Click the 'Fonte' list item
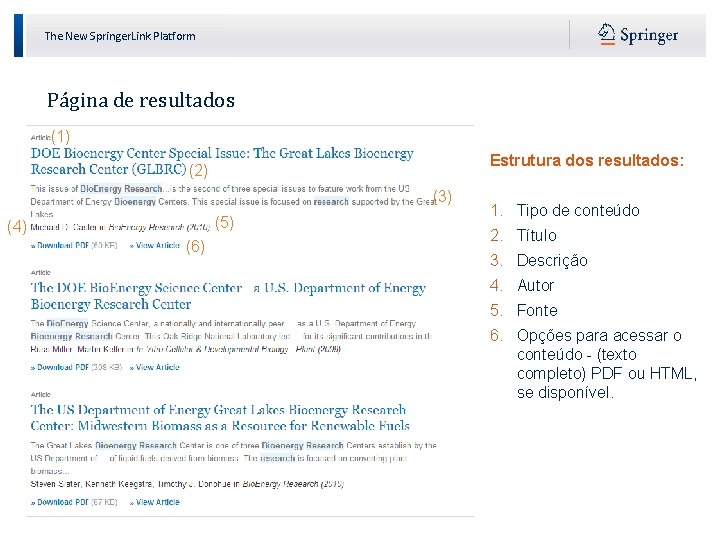Viewport: 720px width, 540px height. [537, 310]
